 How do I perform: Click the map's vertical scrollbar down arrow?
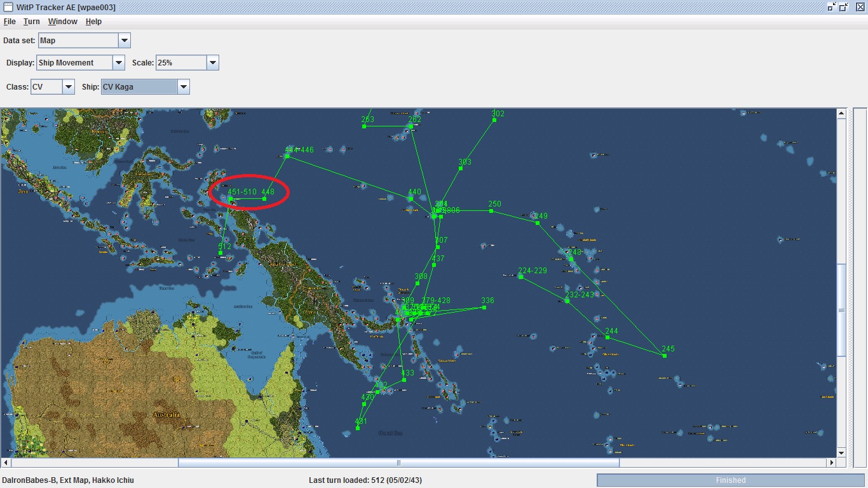point(841,452)
